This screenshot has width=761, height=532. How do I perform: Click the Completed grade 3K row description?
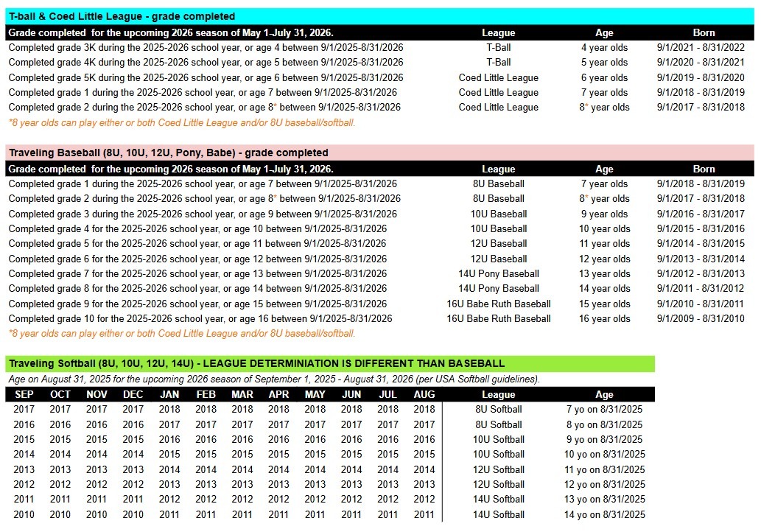[206, 48]
